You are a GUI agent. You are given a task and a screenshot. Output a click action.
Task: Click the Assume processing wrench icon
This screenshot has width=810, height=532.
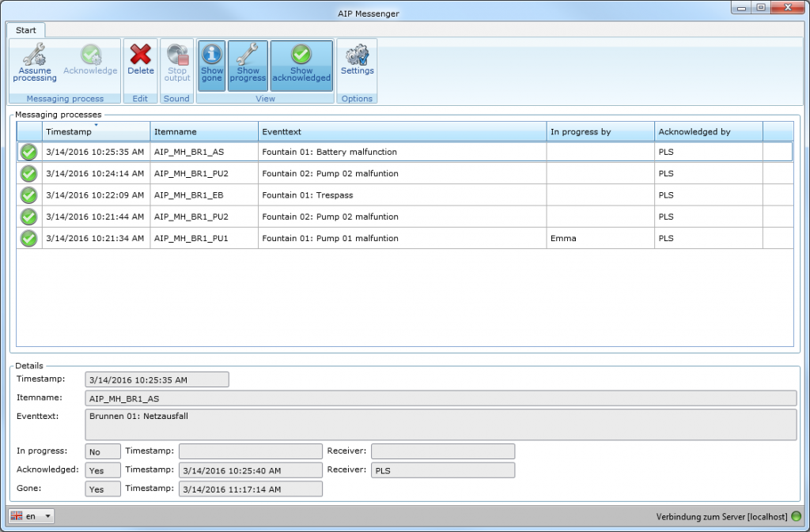pyautogui.click(x=34, y=55)
